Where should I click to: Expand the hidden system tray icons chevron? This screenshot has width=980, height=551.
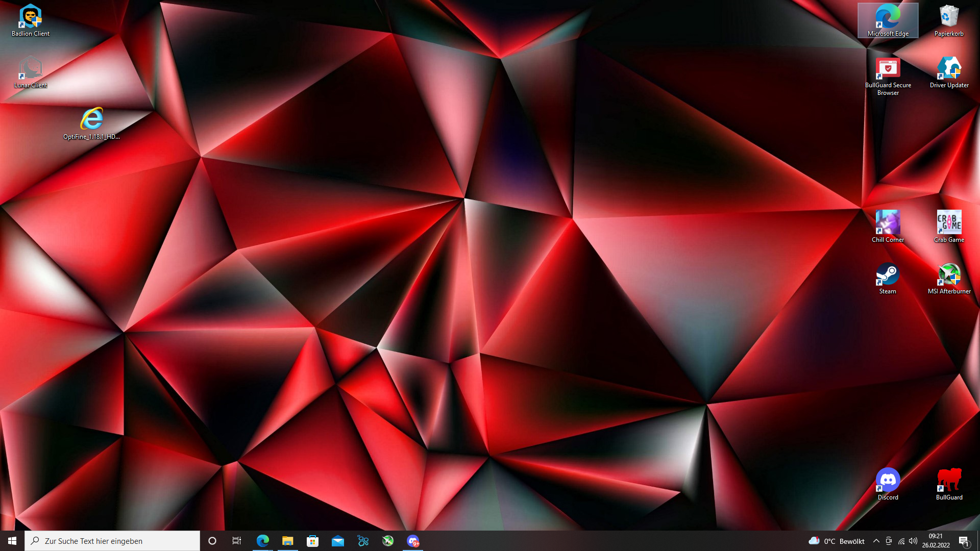(x=876, y=541)
